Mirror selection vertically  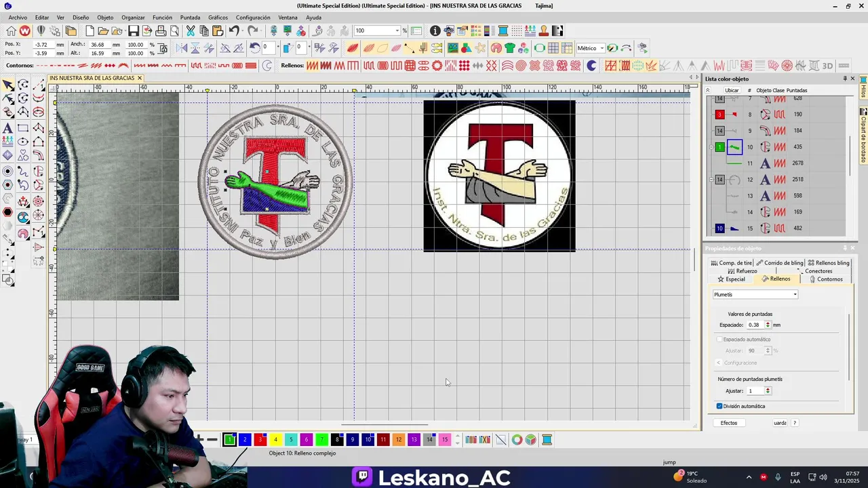click(195, 47)
